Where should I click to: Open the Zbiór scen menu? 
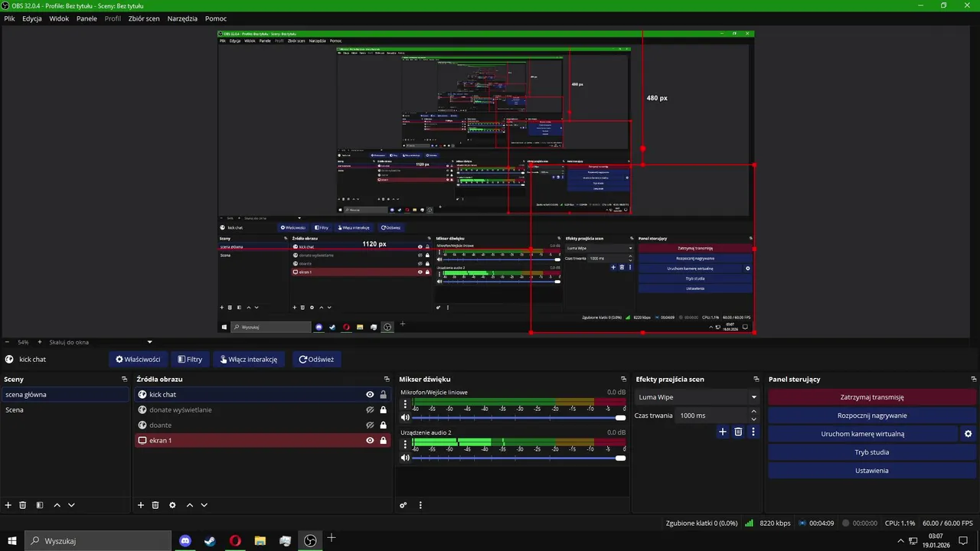[x=144, y=18]
